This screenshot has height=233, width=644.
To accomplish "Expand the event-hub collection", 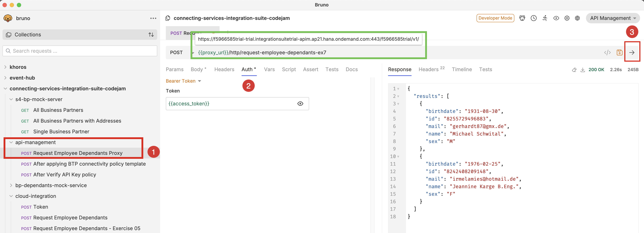I will pos(5,78).
